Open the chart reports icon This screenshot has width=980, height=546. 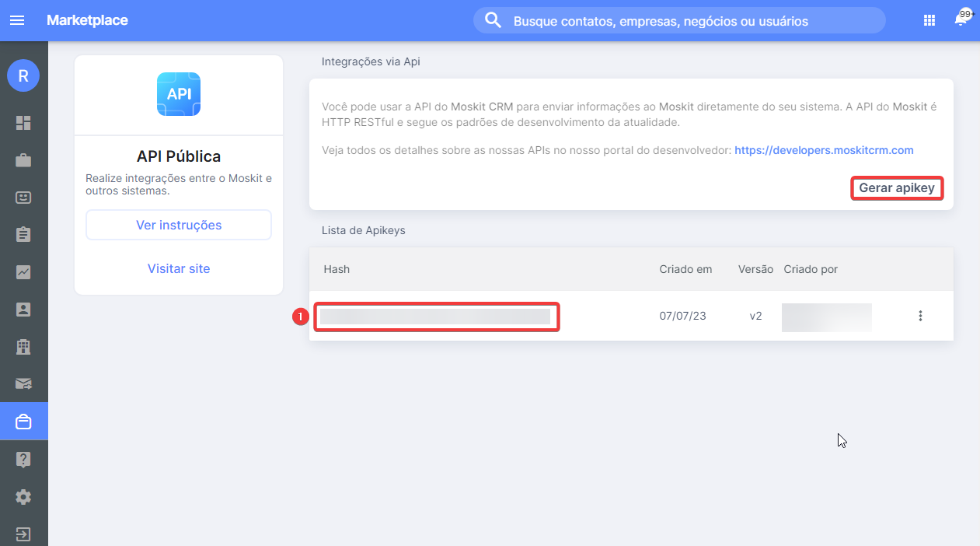click(23, 272)
